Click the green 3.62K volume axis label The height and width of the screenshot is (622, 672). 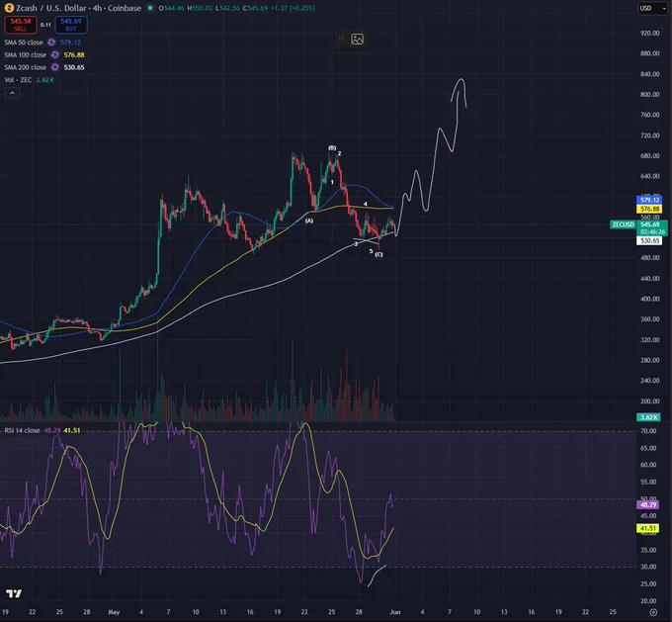coord(648,417)
